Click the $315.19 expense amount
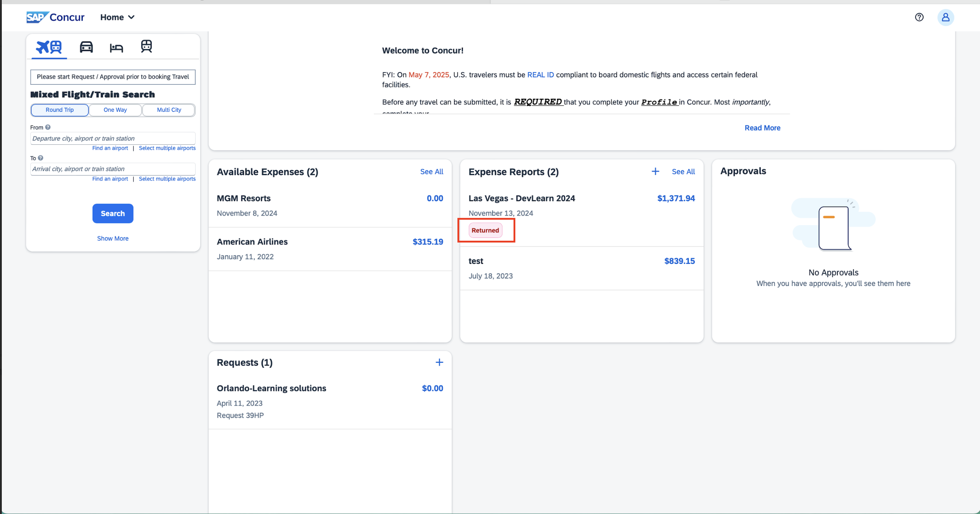The width and height of the screenshot is (980, 514). tap(428, 242)
